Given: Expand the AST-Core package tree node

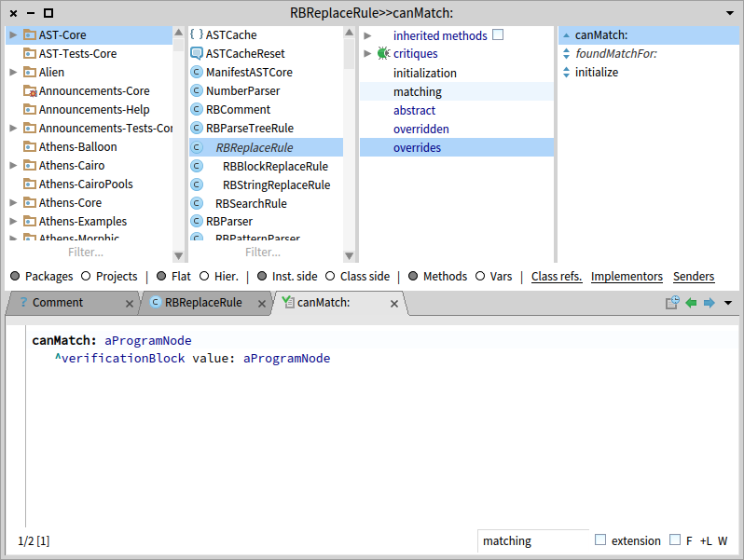Looking at the screenshot, I should (13, 34).
